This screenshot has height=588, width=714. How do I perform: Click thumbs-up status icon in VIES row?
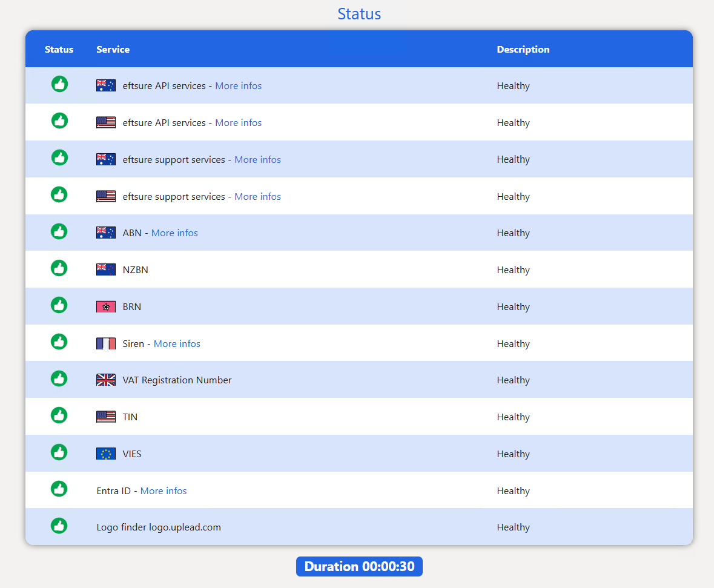[x=59, y=452]
